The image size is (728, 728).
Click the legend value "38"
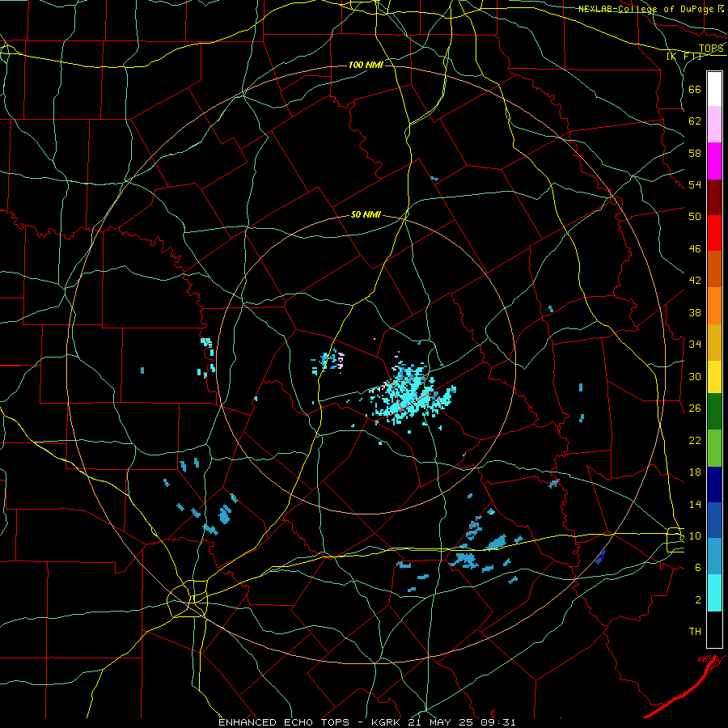[x=695, y=312]
